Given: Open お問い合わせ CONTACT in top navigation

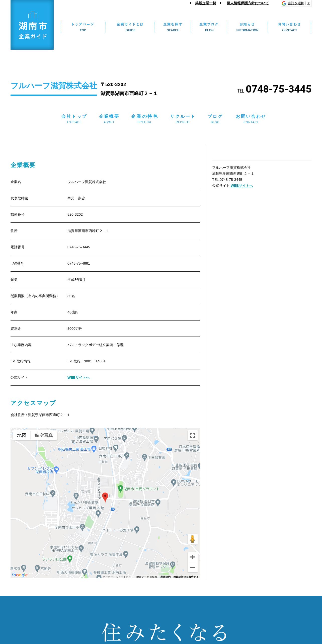Looking at the screenshot, I should pyautogui.click(x=289, y=27).
